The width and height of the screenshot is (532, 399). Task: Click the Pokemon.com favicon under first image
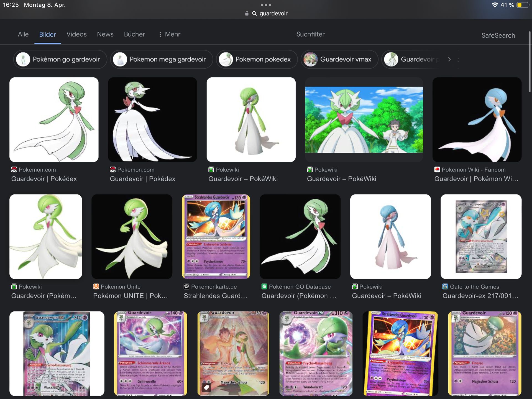point(14,170)
